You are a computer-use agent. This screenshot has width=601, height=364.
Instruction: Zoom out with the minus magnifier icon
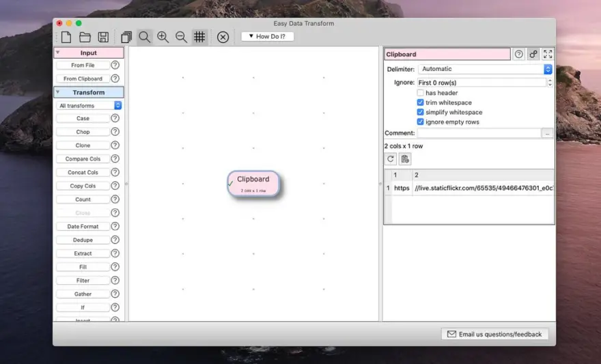click(x=181, y=37)
